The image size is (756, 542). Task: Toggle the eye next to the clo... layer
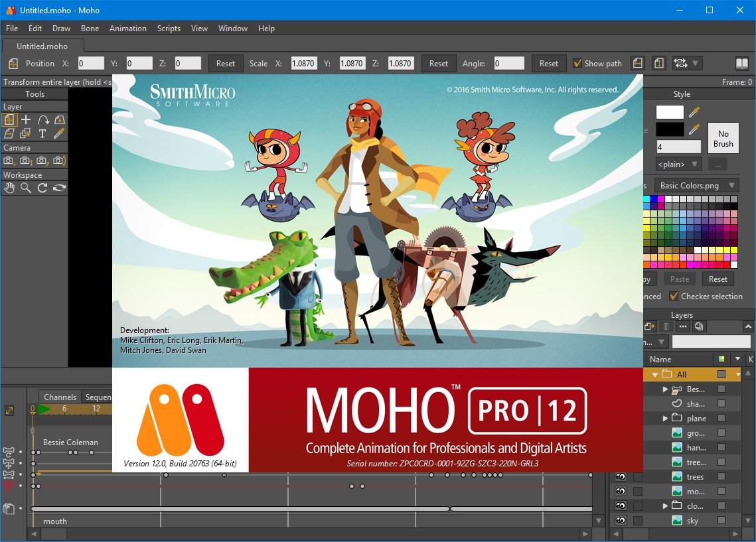621,506
